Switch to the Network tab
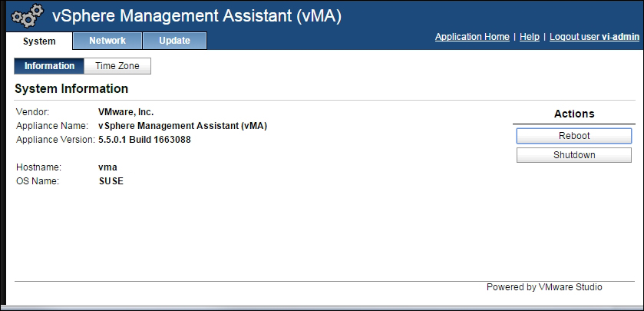Viewport: 644px width, 311px height. coord(107,41)
